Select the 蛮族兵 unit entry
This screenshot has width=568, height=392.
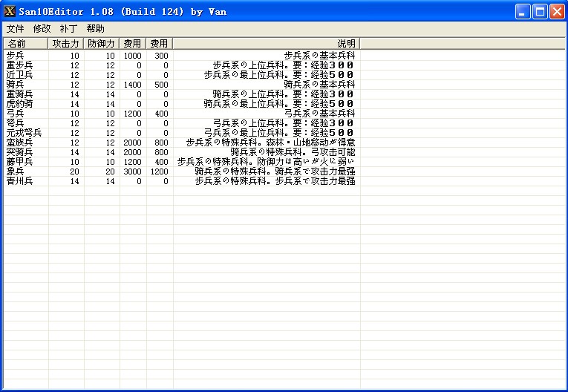click(x=19, y=143)
